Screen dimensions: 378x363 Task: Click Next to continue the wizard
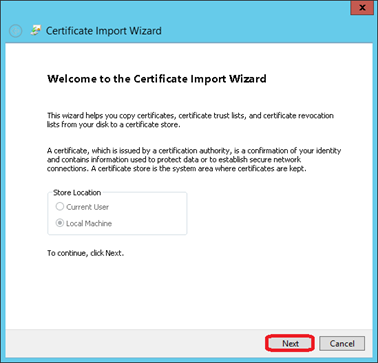290,343
